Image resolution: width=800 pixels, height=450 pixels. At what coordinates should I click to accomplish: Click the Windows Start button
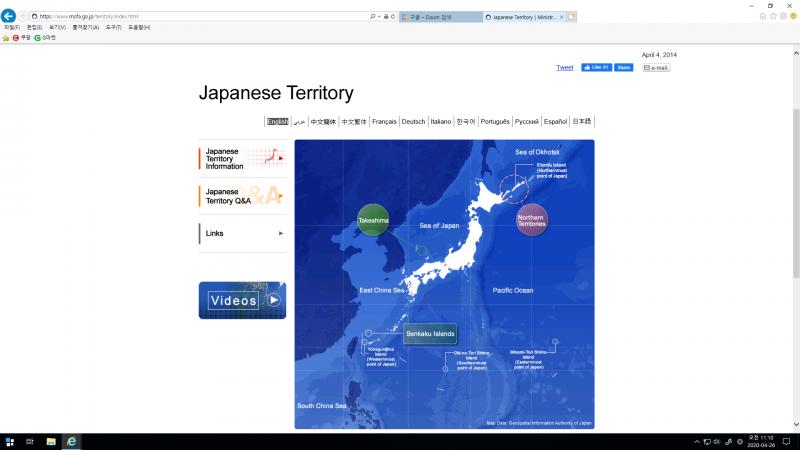pyautogui.click(x=8, y=441)
